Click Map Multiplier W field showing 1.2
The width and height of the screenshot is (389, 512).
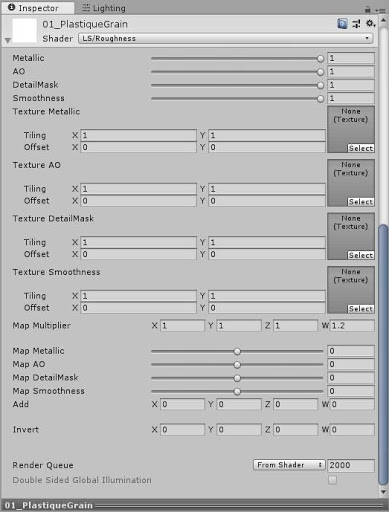tap(352, 326)
